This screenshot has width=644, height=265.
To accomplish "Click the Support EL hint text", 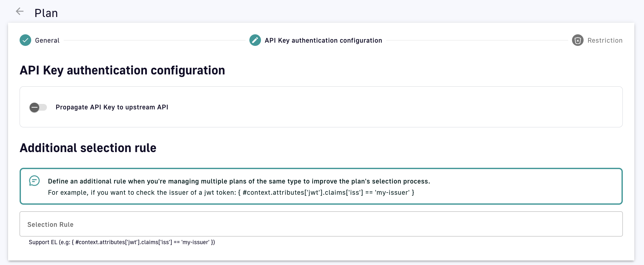I will tap(122, 242).
